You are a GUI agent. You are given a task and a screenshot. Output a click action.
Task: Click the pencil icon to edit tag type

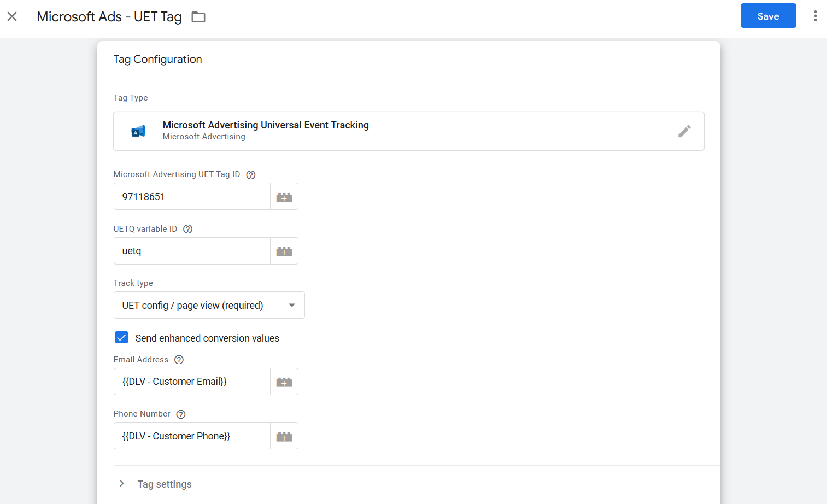tap(684, 131)
